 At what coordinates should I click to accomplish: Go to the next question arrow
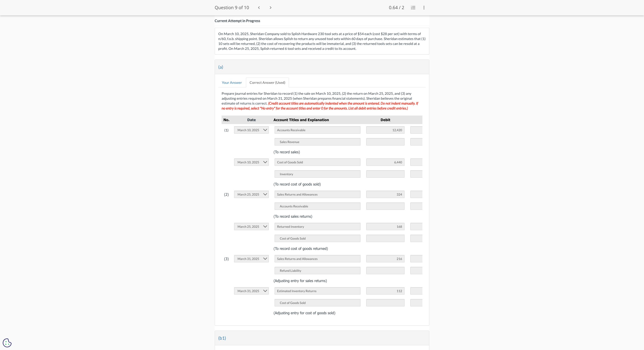click(270, 8)
